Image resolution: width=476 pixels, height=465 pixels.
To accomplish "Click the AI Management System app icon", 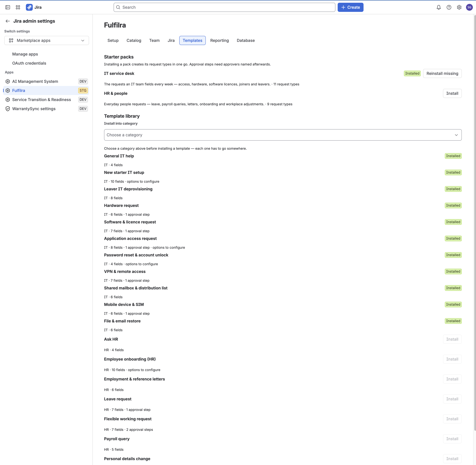I will coord(8,81).
